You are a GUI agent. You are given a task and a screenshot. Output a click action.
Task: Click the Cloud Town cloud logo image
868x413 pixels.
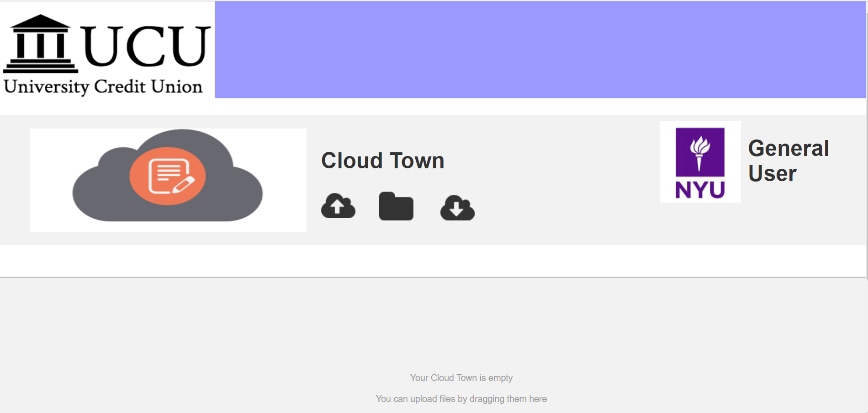pos(168,180)
